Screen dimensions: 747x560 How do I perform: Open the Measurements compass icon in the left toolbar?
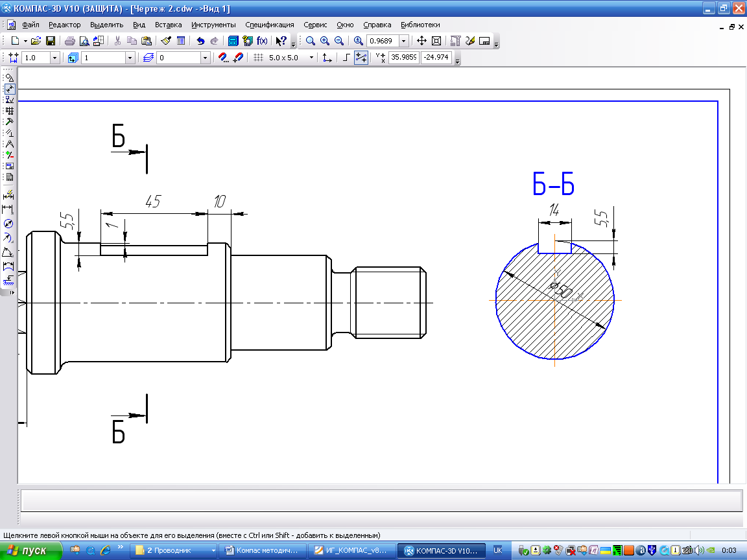(x=10, y=144)
